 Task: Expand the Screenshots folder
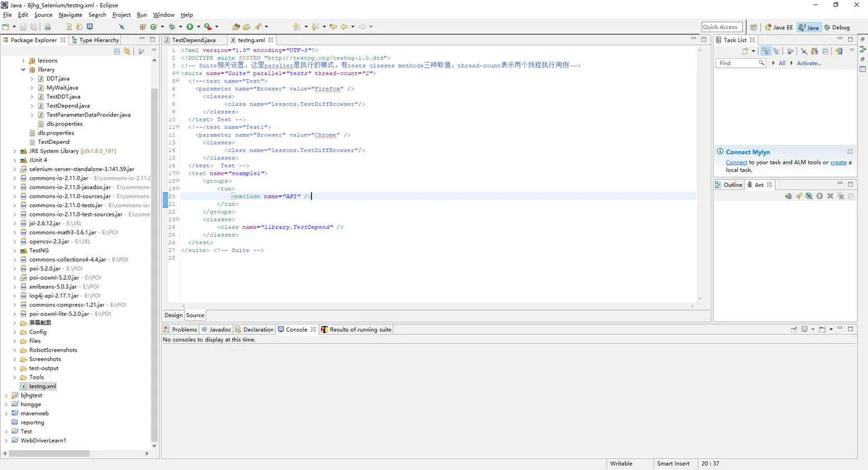pyautogui.click(x=15, y=359)
